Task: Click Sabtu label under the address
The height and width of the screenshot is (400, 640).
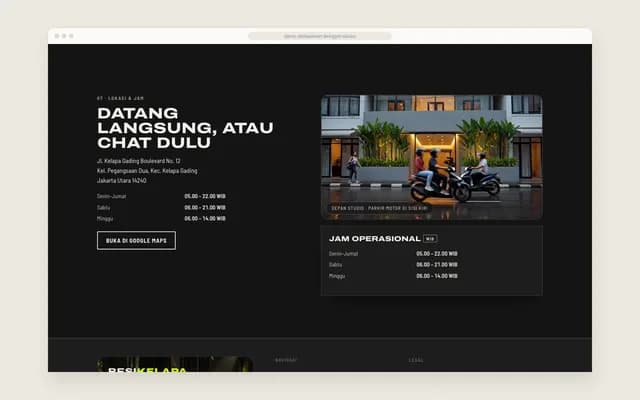Action: tap(104, 207)
